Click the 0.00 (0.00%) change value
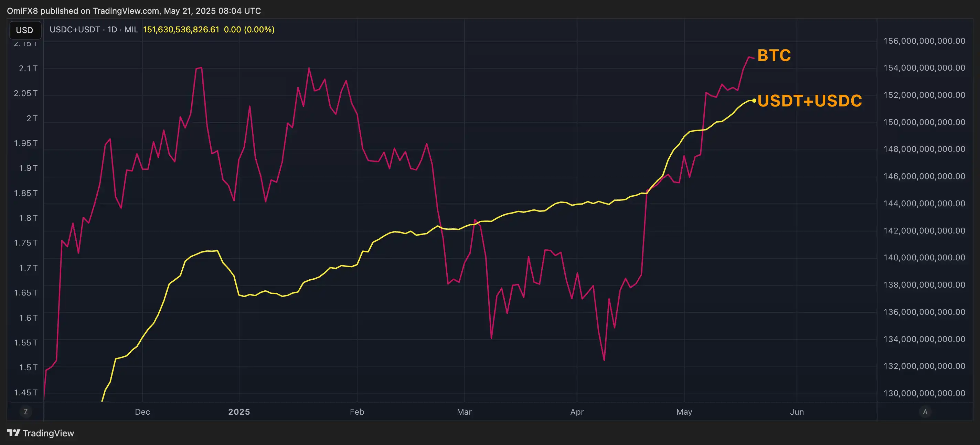Screen dimensions: 980x445 pyautogui.click(x=249, y=30)
